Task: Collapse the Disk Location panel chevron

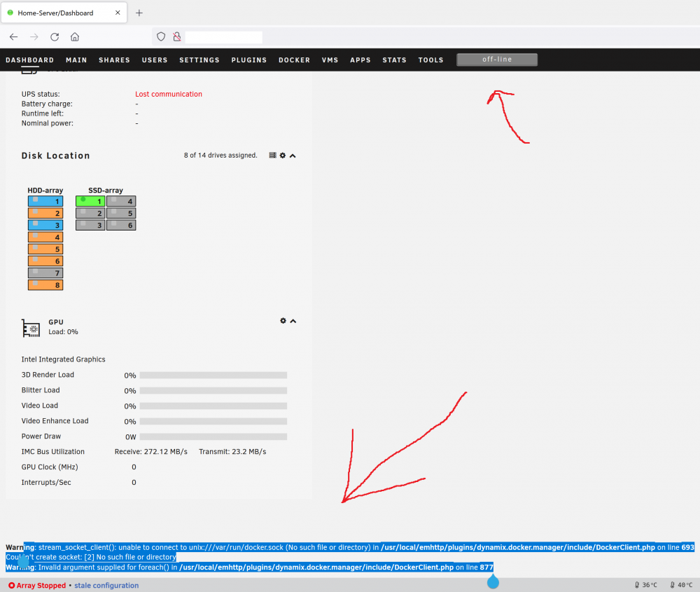Action: pos(293,156)
